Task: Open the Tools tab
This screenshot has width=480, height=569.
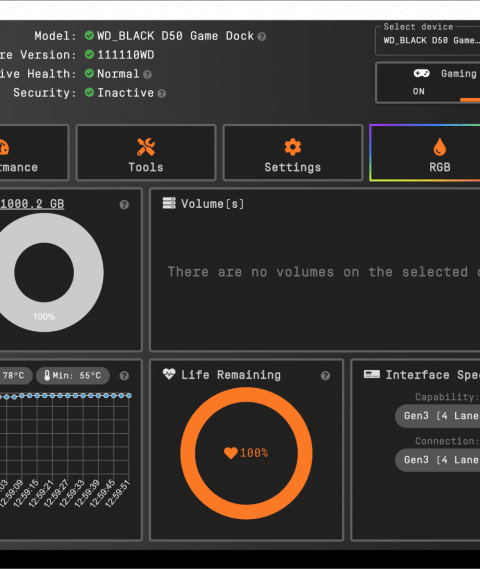Action: coord(146,152)
